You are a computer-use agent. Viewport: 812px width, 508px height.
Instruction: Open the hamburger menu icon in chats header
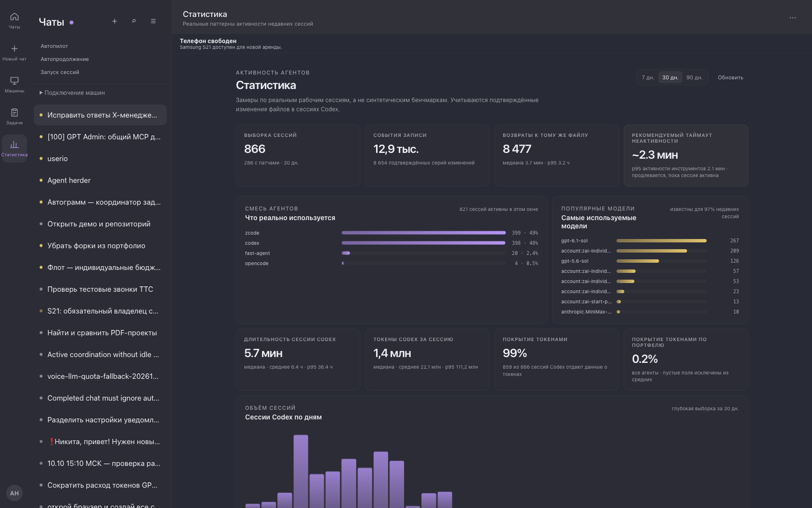pos(153,21)
